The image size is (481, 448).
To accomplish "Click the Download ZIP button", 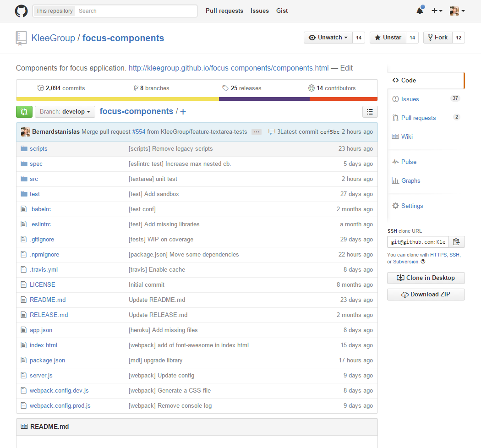I will coord(426,295).
